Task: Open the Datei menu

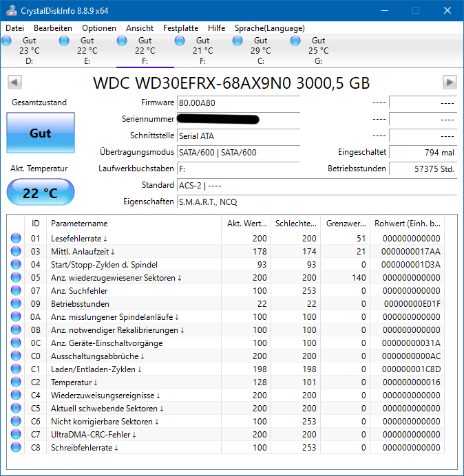Action: pos(14,28)
